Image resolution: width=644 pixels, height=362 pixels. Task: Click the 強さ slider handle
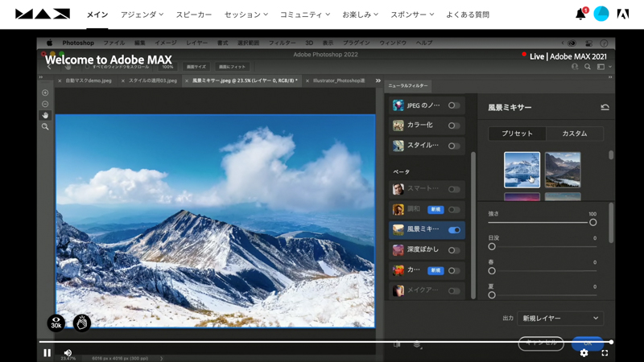592,223
